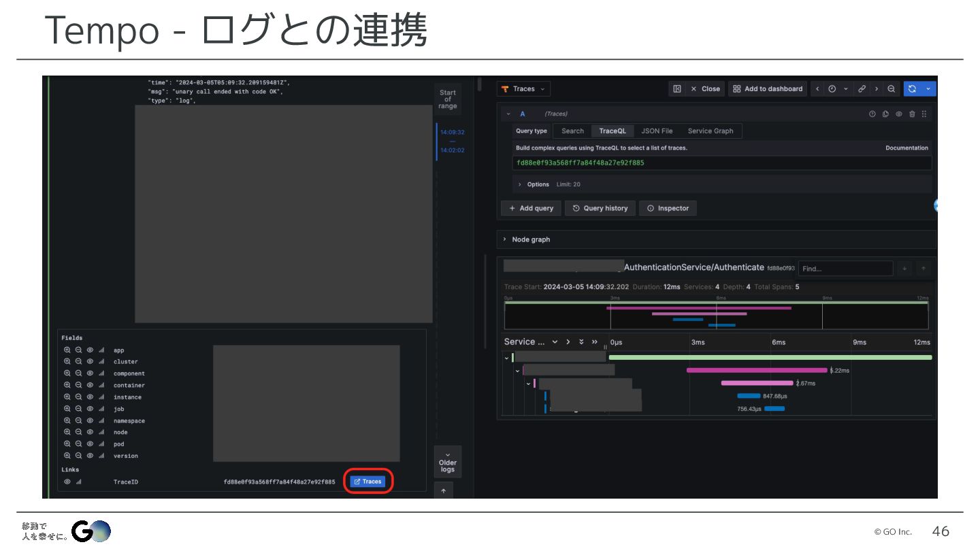Image resolution: width=980 pixels, height=551 pixels.
Task: Click the TraceQL query field with trace ID
Action: tap(722, 163)
